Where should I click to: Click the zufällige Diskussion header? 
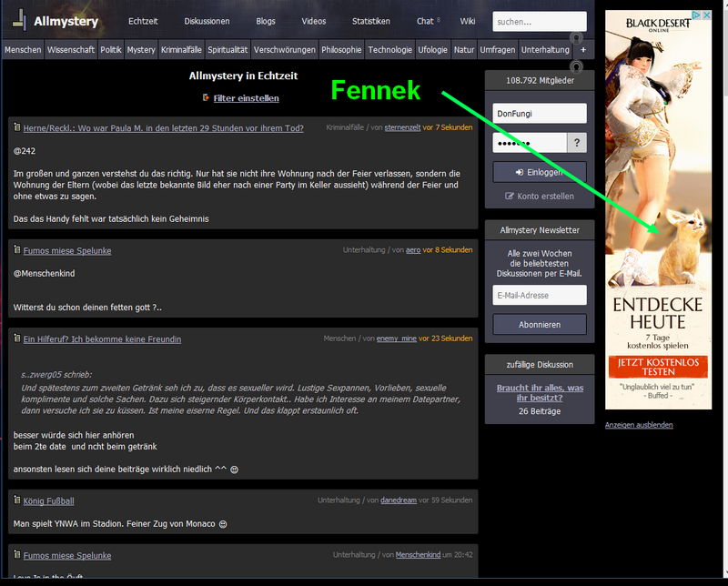pyautogui.click(x=540, y=365)
